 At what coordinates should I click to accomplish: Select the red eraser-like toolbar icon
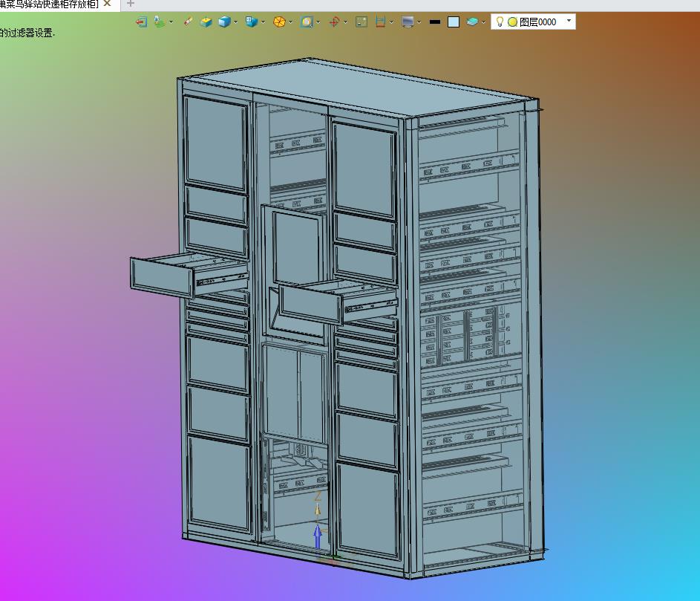click(188, 22)
